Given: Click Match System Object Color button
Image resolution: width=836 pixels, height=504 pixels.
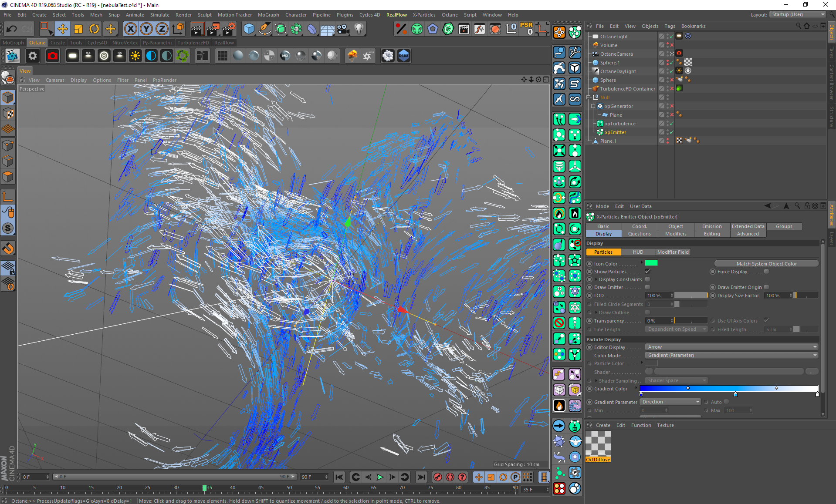Looking at the screenshot, I should pyautogui.click(x=767, y=264).
